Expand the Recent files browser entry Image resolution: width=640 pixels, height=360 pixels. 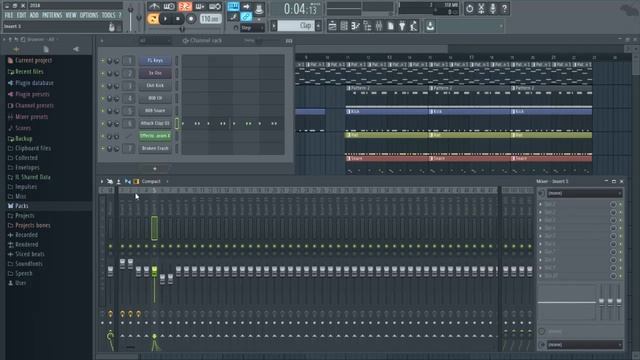point(29,72)
